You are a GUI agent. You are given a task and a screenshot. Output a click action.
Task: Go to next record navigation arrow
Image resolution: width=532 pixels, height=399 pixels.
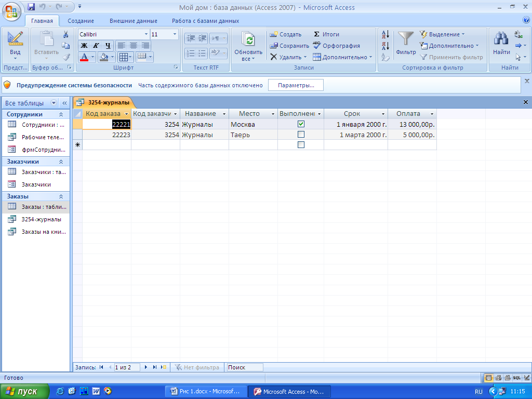146,367
